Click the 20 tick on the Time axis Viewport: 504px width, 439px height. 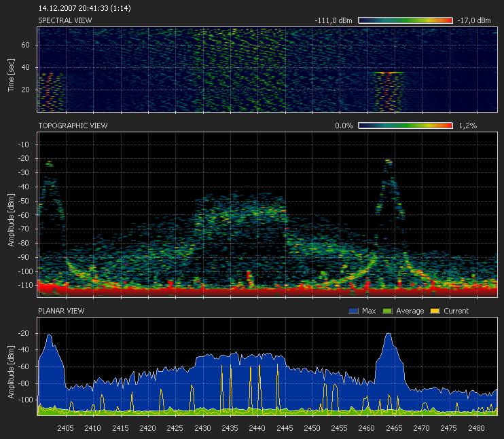(x=25, y=90)
